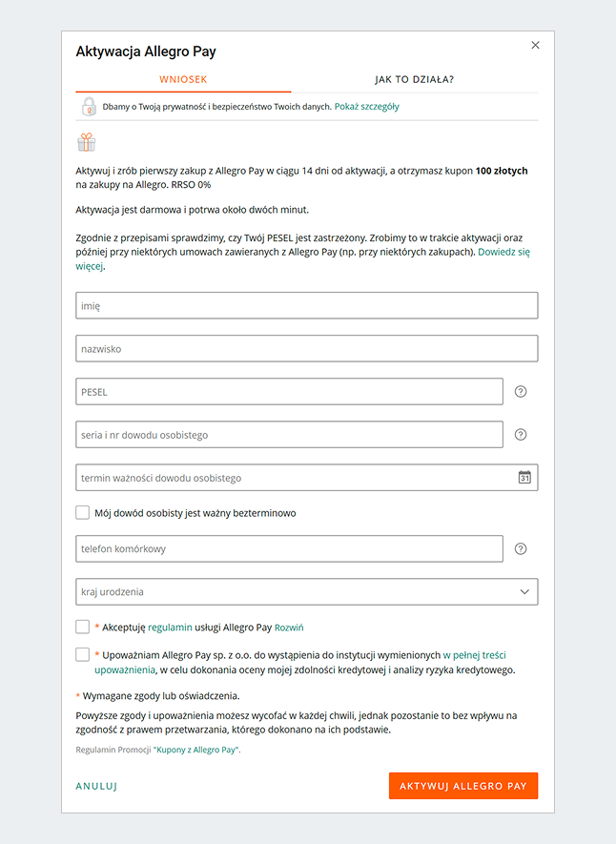Show privacy details via Pokaż szczegóły
Viewport: 616px width, 844px height.
[x=367, y=107]
